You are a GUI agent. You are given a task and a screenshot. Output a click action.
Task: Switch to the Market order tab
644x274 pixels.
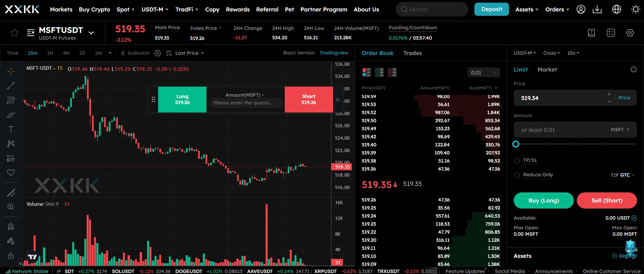coord(547,70)
